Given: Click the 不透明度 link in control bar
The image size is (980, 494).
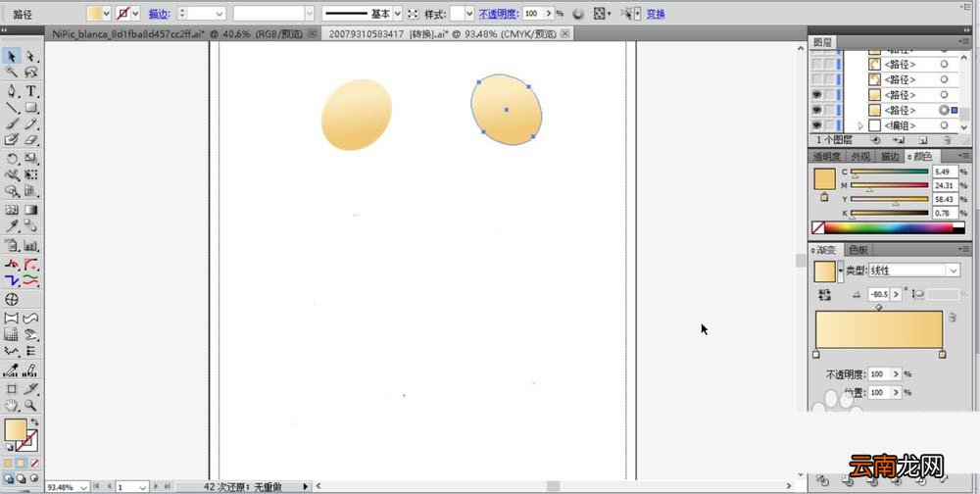Looking at the screenshot, I should click(x=499, y=14).
